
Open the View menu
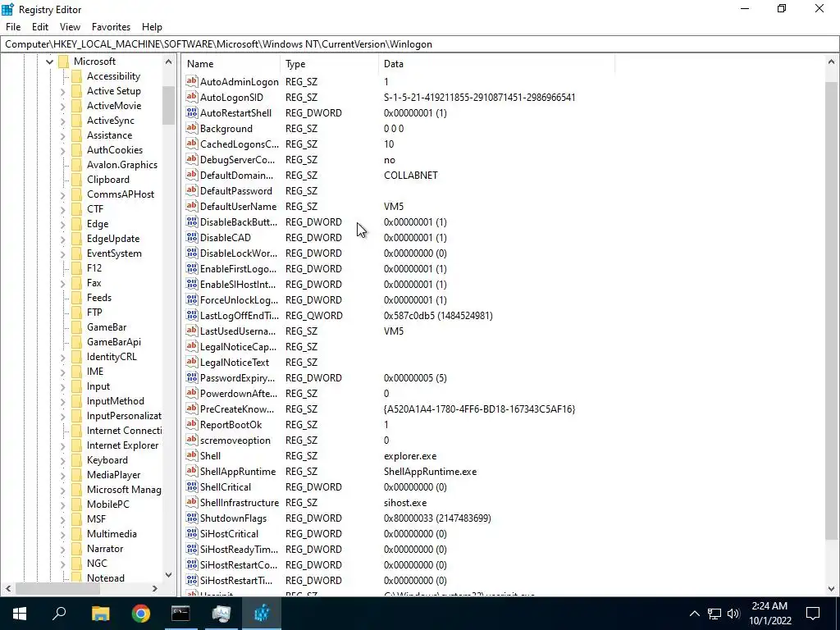click(x=70, y=27)
